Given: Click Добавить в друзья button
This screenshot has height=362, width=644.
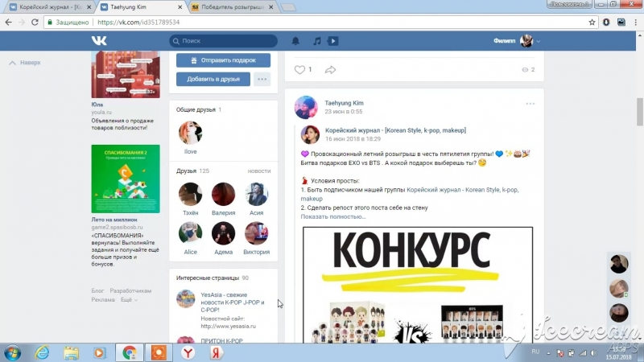Looking at the screenshot, I should tap(213, 79).
